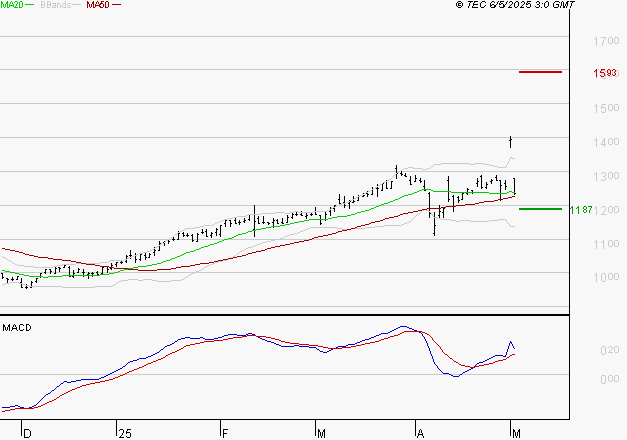Click the green 1187 support value

point(581,210)
